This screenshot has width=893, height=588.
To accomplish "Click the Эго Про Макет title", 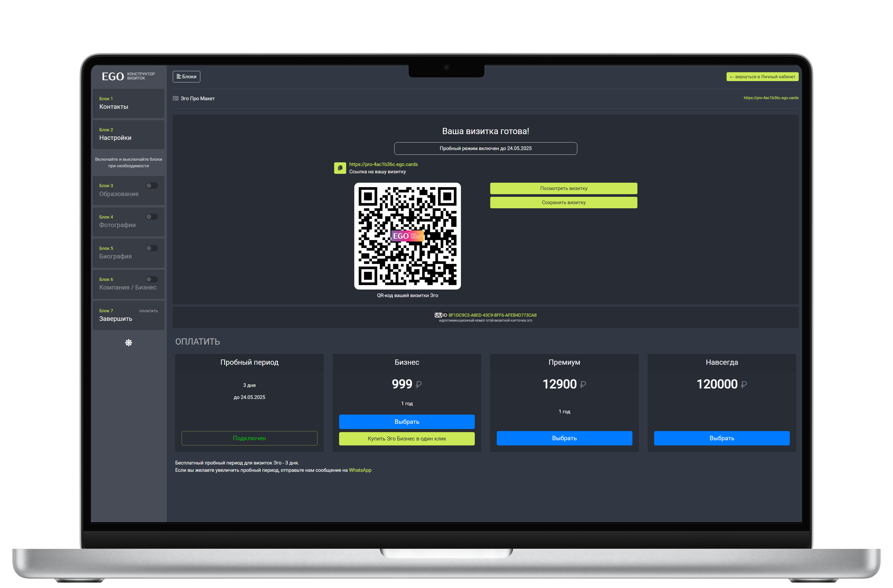I will pos(197,98).
